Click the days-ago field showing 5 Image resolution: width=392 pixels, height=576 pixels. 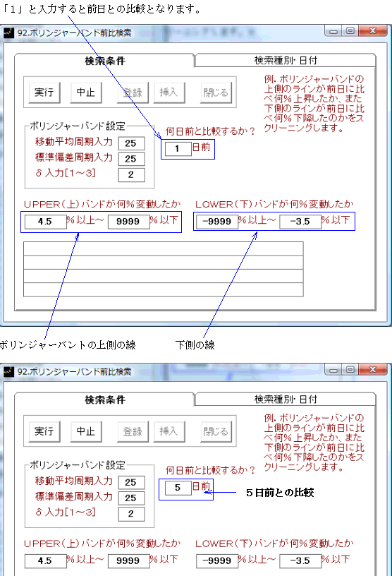(178, 488)
